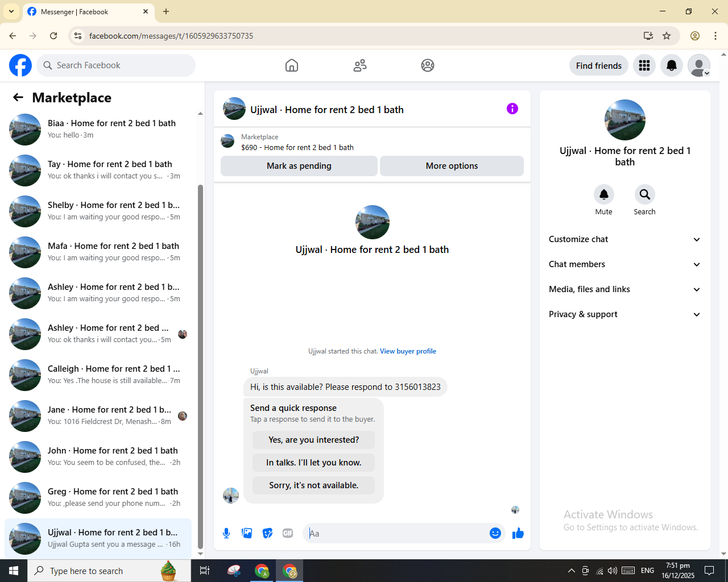This screenshot has width=728, height=582.
Task: Send a thumbs-up like
Action: coord(518,533)
